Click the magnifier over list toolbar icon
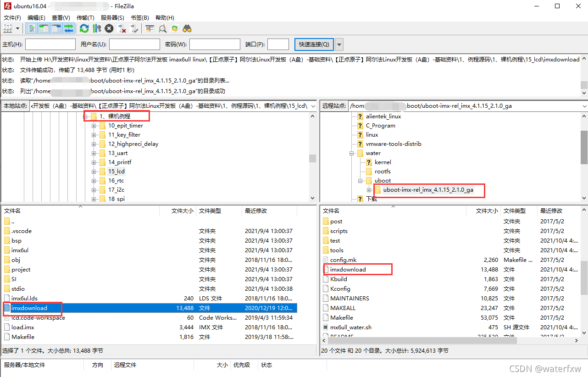 pyautogui.click(x=162, y=28)
